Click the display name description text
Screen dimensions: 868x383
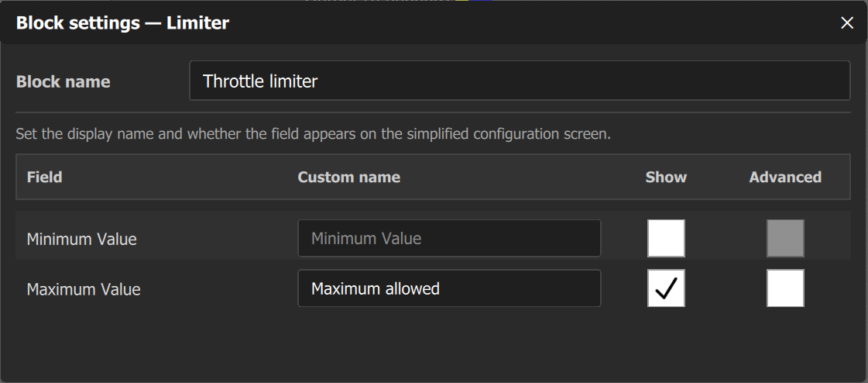pyautogui.click(x=314, y=134)
